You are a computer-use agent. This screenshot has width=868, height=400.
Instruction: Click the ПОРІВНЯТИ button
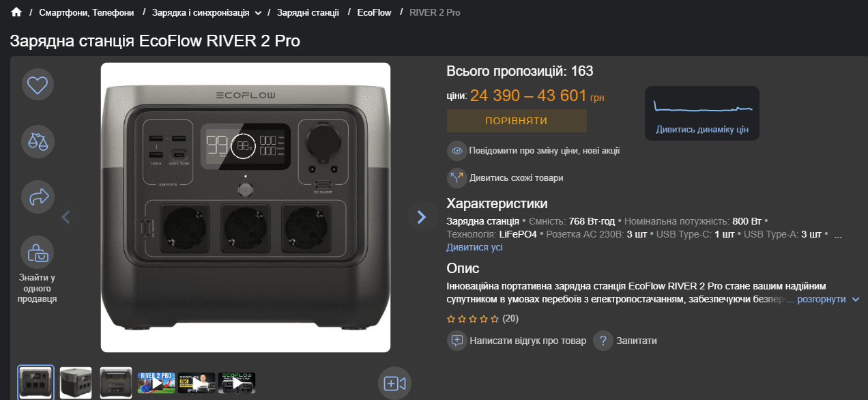(x=517, y=121)
